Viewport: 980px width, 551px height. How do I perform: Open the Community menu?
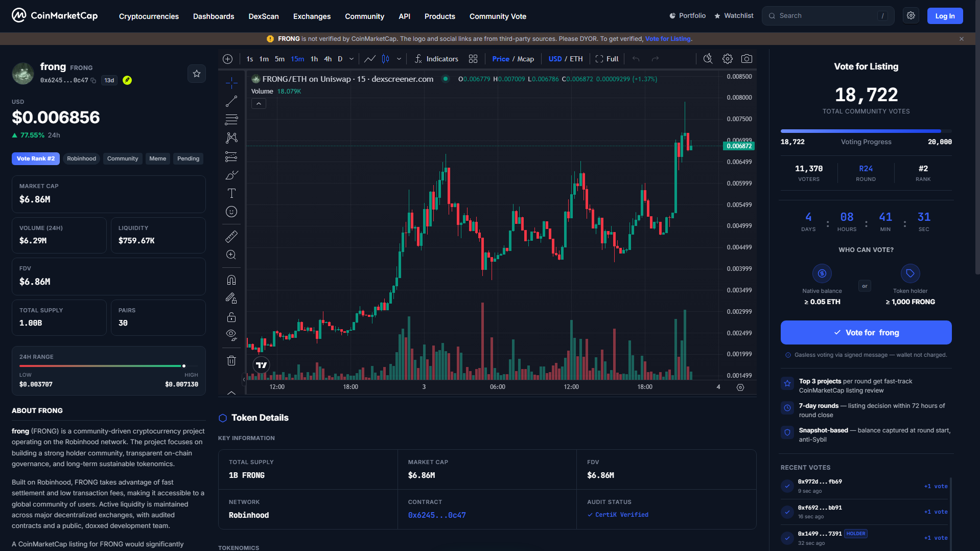pyautogui.click(x=364, y=16)
